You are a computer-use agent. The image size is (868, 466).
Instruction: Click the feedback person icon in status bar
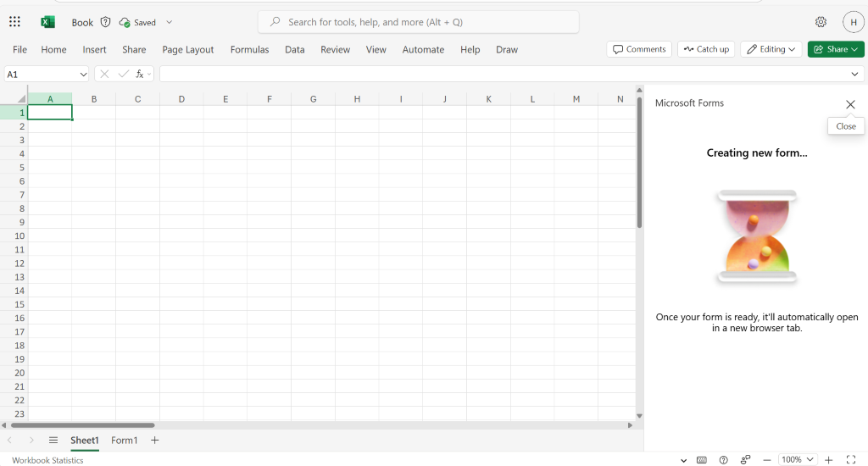click(x=746, y=460)
